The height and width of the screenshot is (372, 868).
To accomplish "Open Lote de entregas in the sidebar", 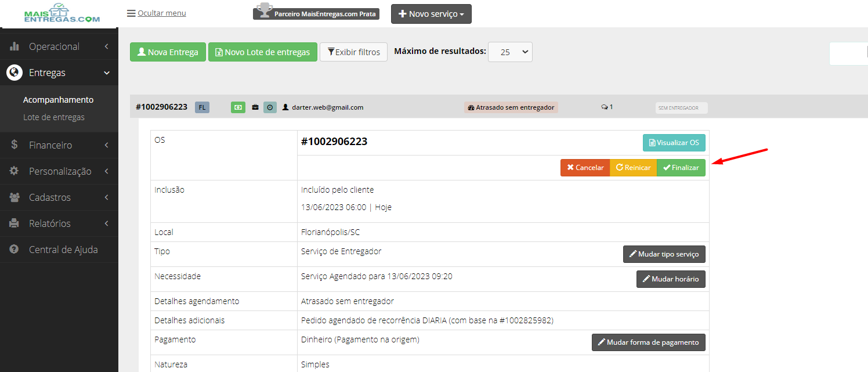I will tap(54, 117).
